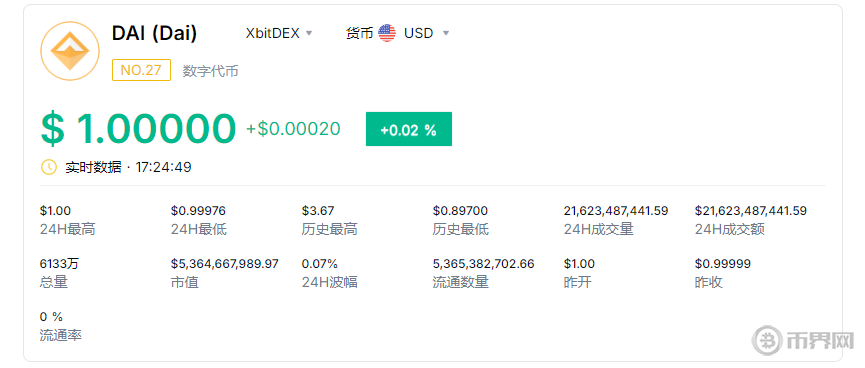Expand the USD currency dropdown arrow
The width and height of the screenshot is (865, 368).
tap(446, 34)
